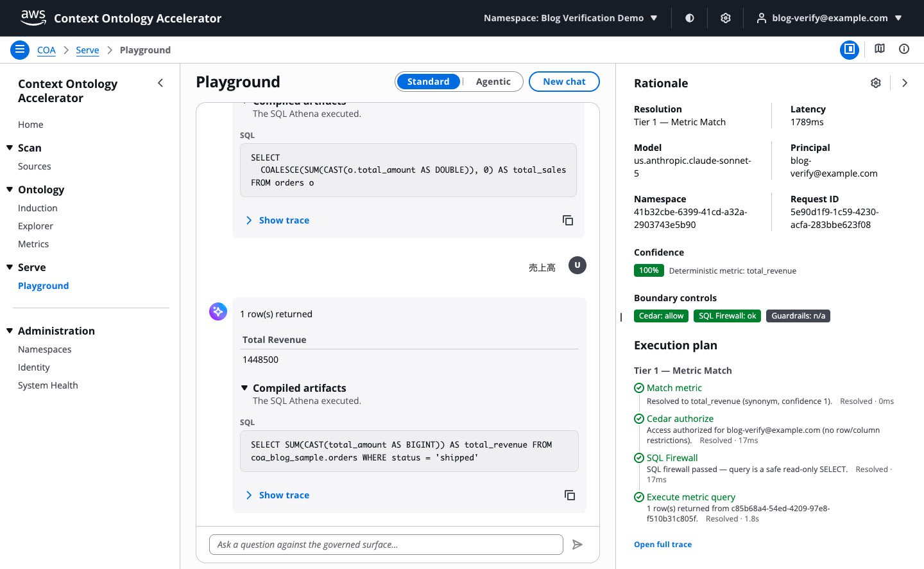Open the hamburger navigation menu button
Viewport: 924px width, 569px height.
pyautogui.click(x=20, y=49)
